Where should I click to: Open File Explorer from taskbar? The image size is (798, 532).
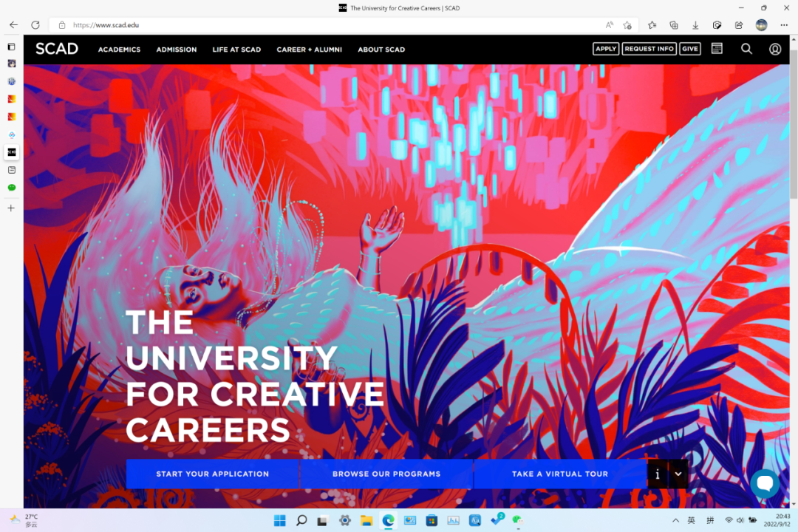pyautogui.click(x=366, y=520)
